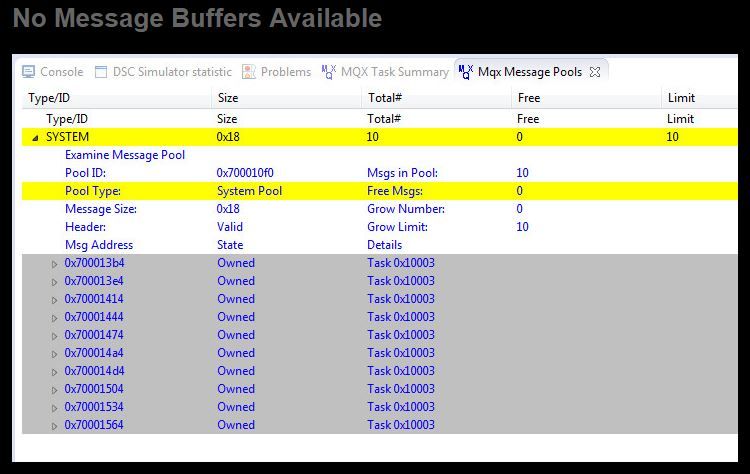Select message row 0x700014d4
The height and width of the screenshot is (474, 750).
tap(94, 371)
